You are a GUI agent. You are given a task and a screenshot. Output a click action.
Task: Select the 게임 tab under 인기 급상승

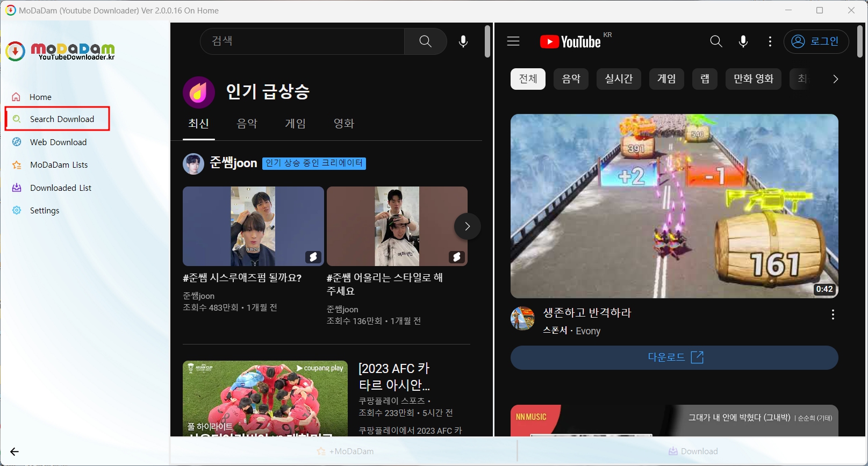(296, 124)
